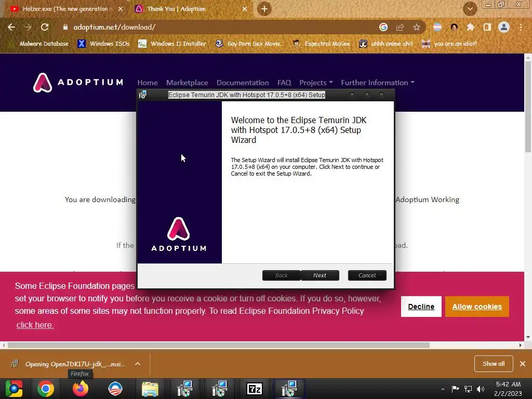Go forward in Chrome
Image resolution: width=532 pixels, height=399 pixels.
28,27
